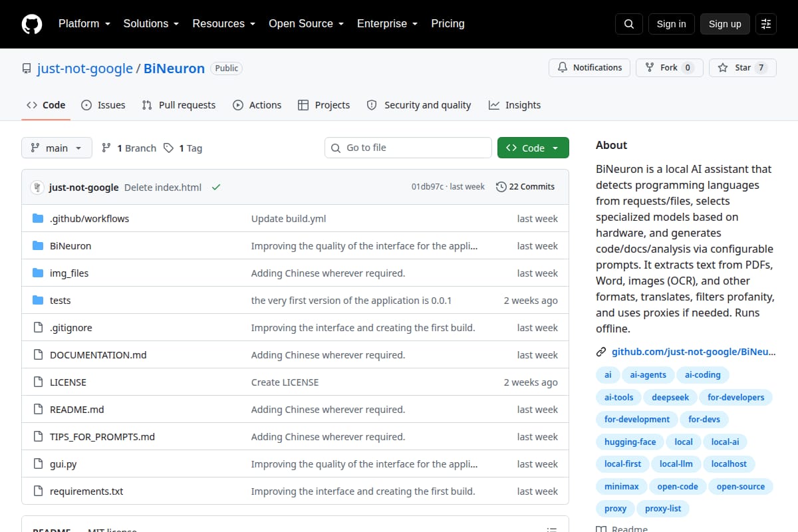The height and width of the screenshot is (532, 798).
Task: Open the search magnifier button
Action: [629, 24]
